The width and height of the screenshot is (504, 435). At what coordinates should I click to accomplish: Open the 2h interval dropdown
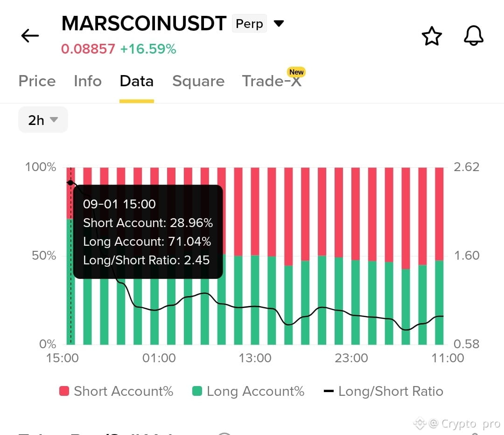(x=43, y=120)
